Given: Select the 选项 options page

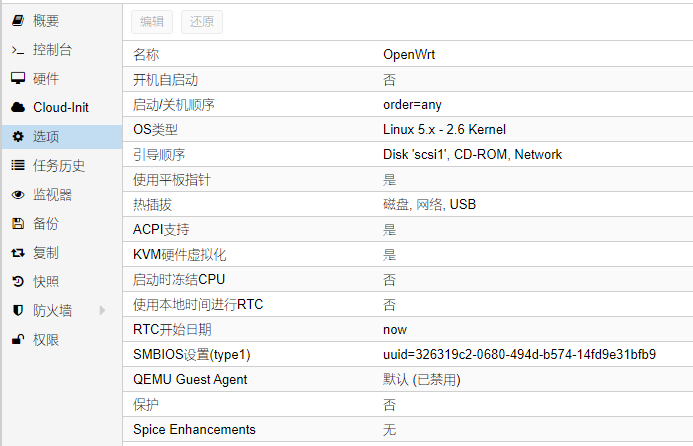Looking at the screenshot, I should tap(62, 137).
